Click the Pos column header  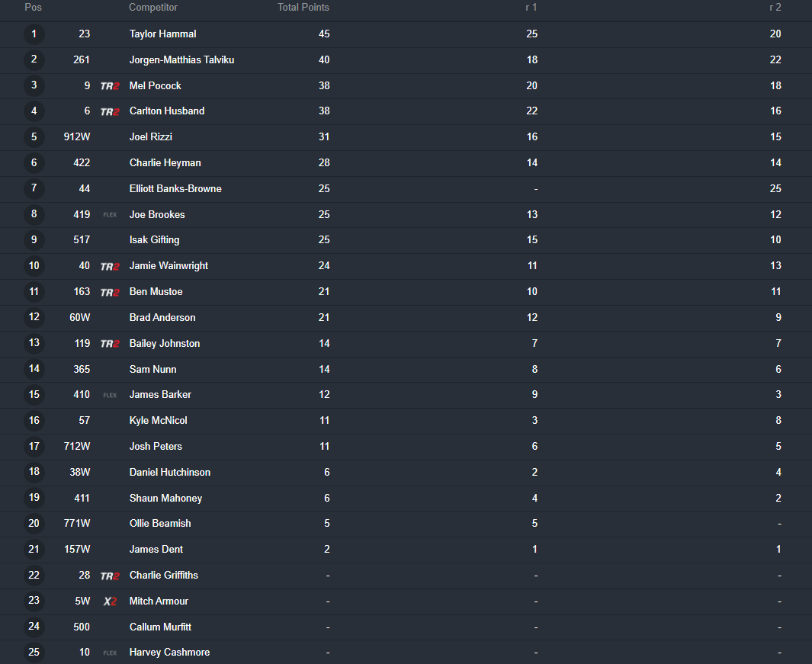pyautogui.click(x=33, y=8)
